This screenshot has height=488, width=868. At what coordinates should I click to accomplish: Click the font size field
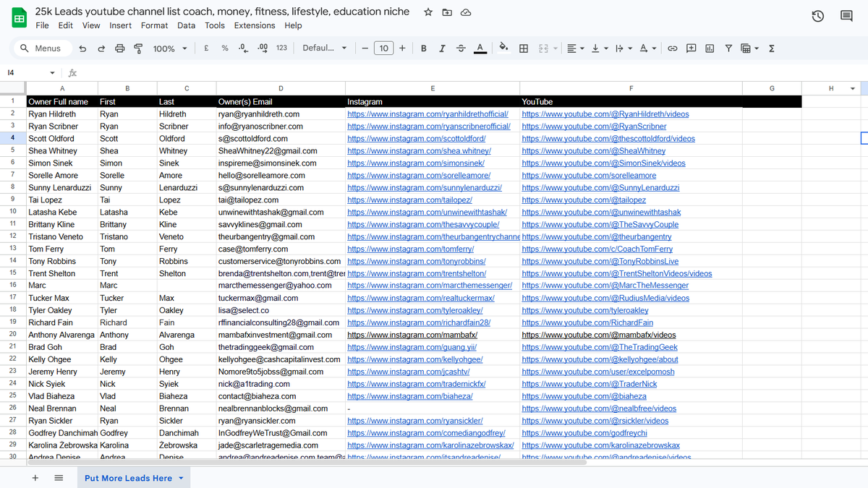[x=383, y=48]
